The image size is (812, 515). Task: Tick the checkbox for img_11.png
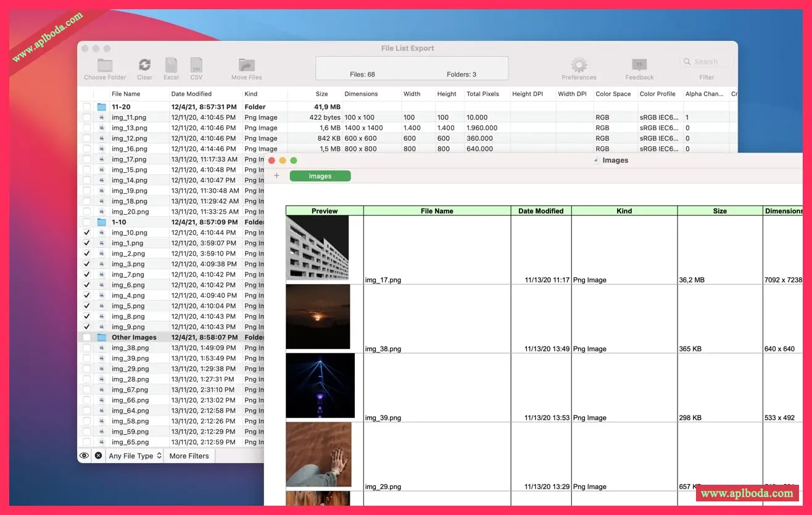(86, 117)
